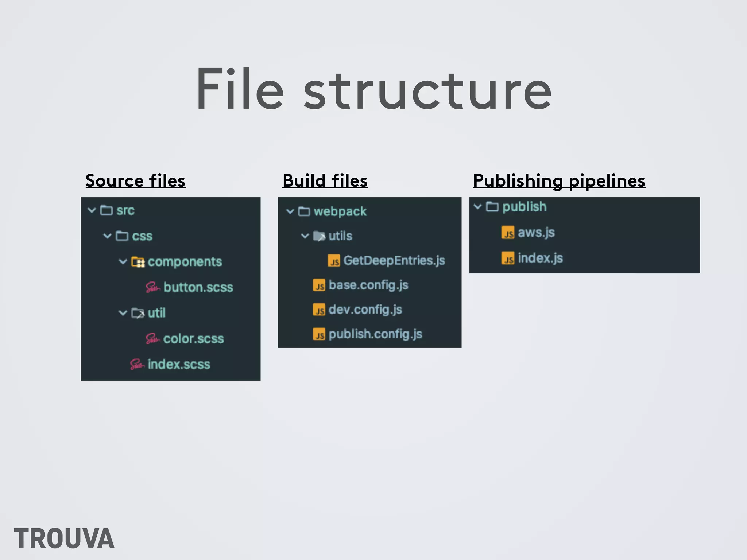The image size is (747, 560).
Task: Click the Sass icon beside button.scss
Action: point(153,287)
